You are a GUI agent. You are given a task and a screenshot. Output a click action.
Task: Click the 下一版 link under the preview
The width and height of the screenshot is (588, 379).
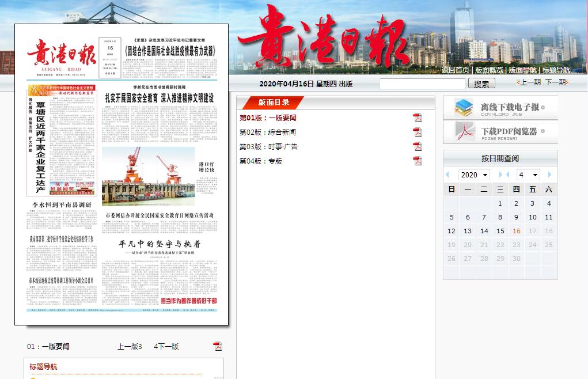pos(168,346)
